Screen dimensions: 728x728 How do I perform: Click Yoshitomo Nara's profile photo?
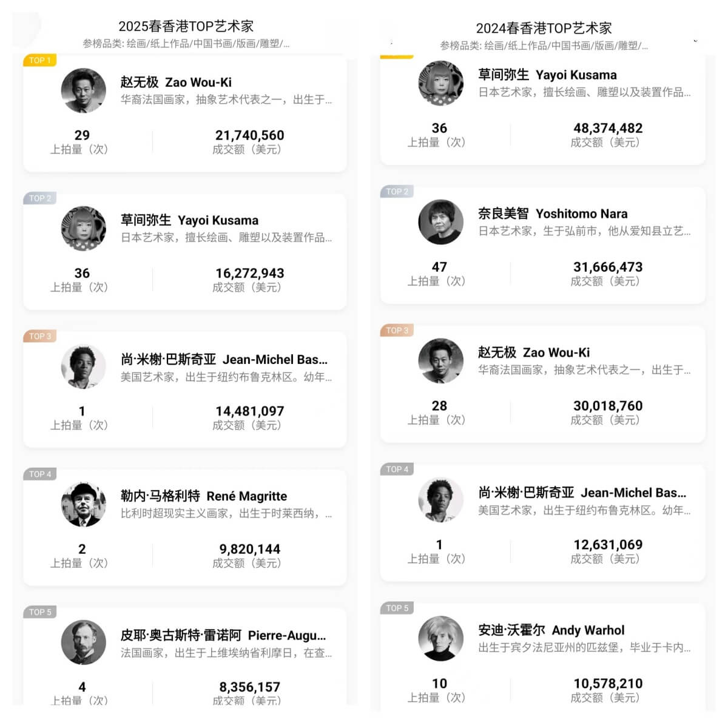pos(441,222)
